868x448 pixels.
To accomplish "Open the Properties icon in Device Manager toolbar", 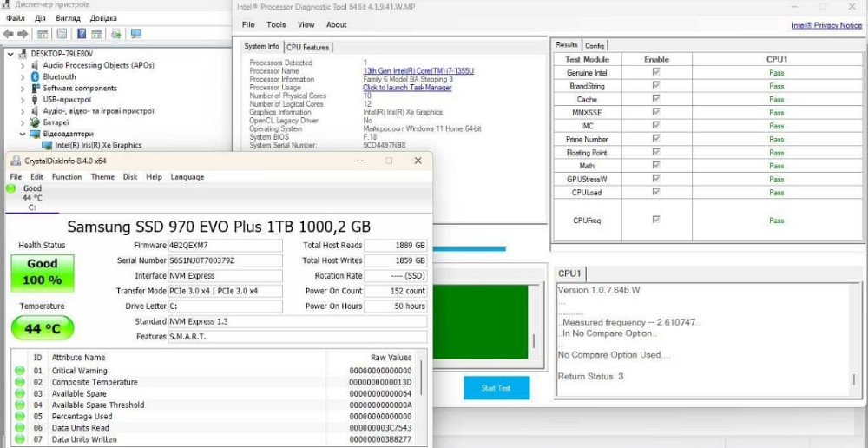I will (62, 34).
